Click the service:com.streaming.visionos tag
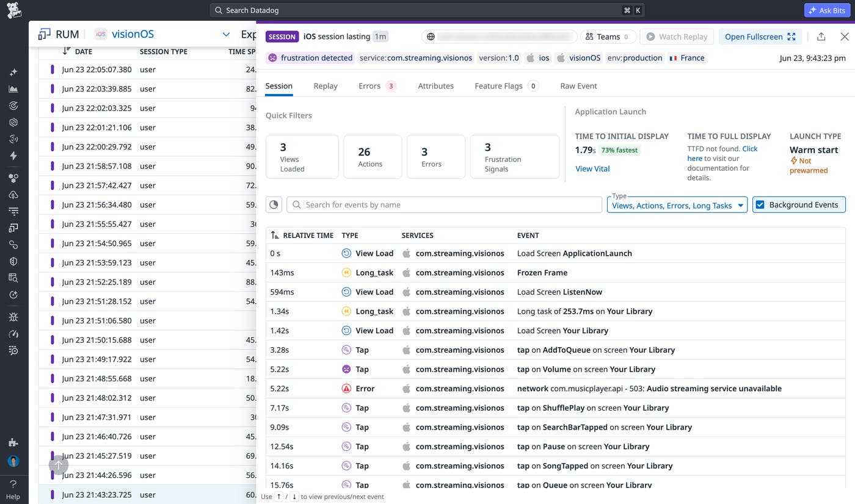 tap(416, 58)
